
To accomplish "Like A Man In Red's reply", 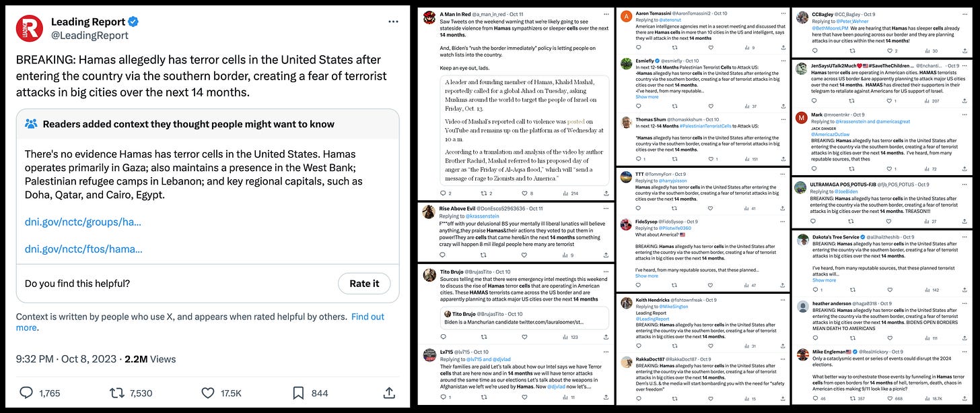I will pyautogui.click(x=524, y=193).
